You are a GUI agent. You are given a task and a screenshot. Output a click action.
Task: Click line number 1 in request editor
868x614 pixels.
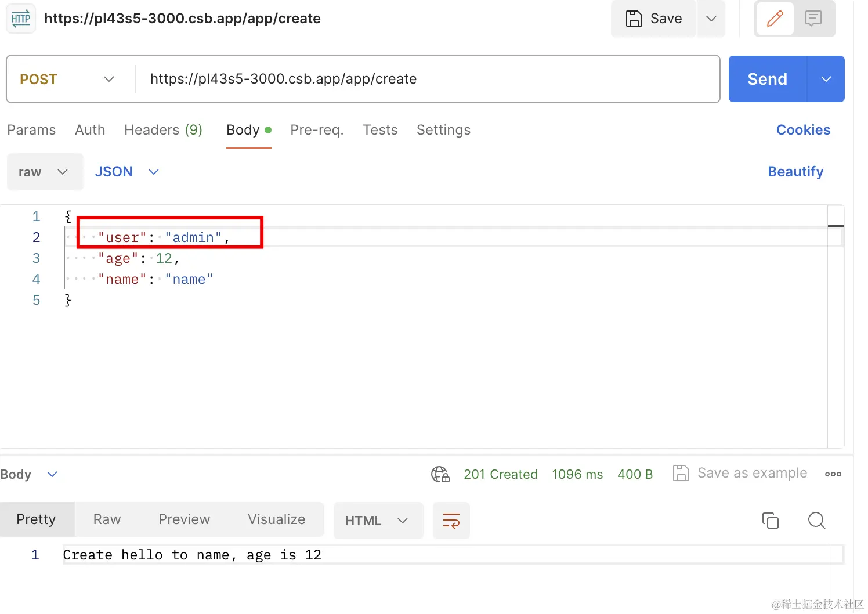[x=36, y=216]
